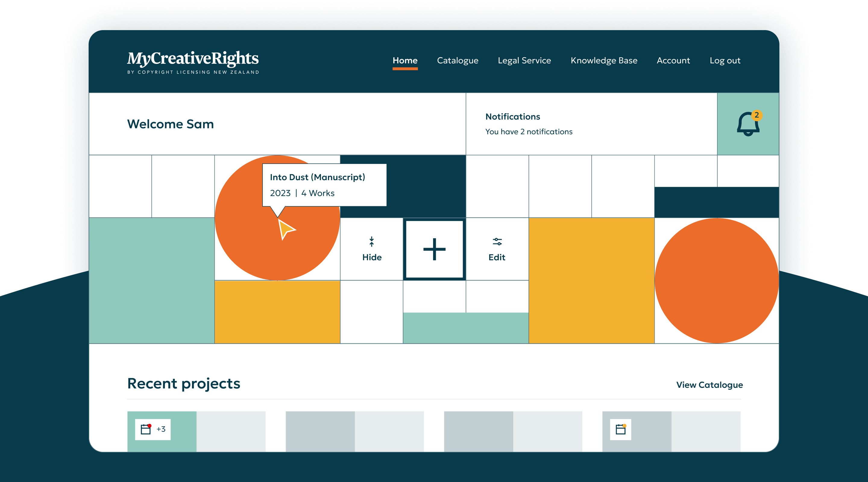The image size is (868, 482).
Task: Open the Account page
Action: (x=673, y=61)
